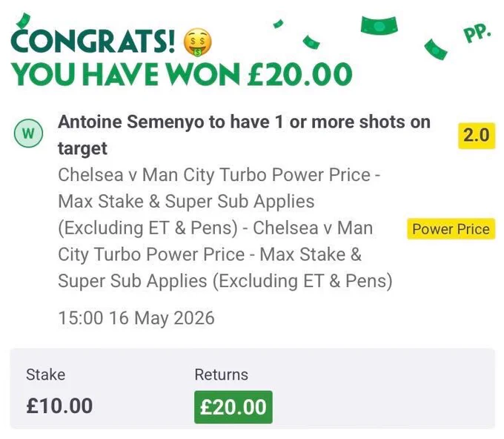Screen dimensions: 504x439
Task: Click the small banknote below the confetti speck
Action: [x=311, y=42]
